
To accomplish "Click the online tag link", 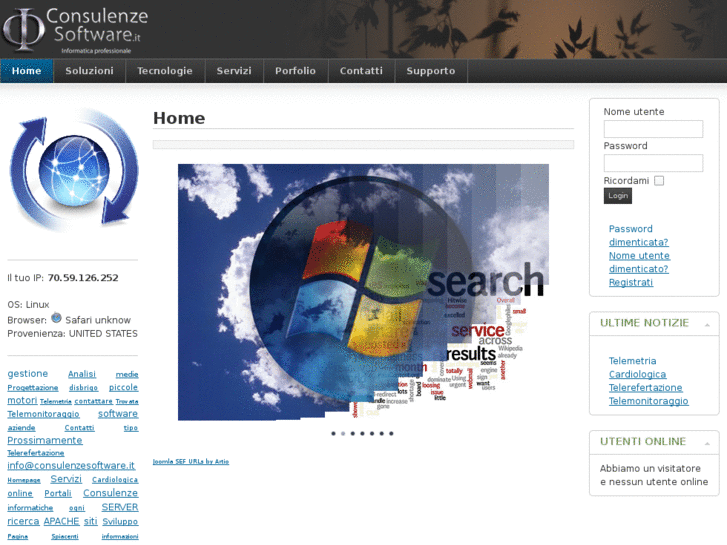I will tap(19, 494).
